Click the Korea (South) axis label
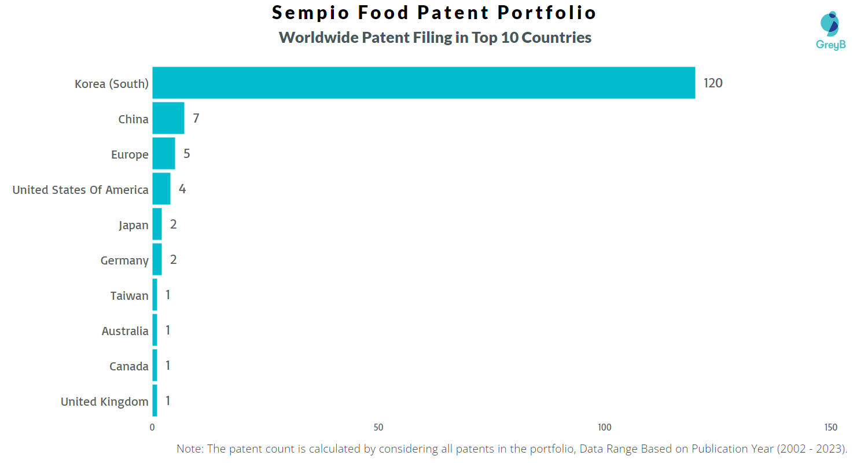This screenshot has width=868, height=463. tap(112, 84)
